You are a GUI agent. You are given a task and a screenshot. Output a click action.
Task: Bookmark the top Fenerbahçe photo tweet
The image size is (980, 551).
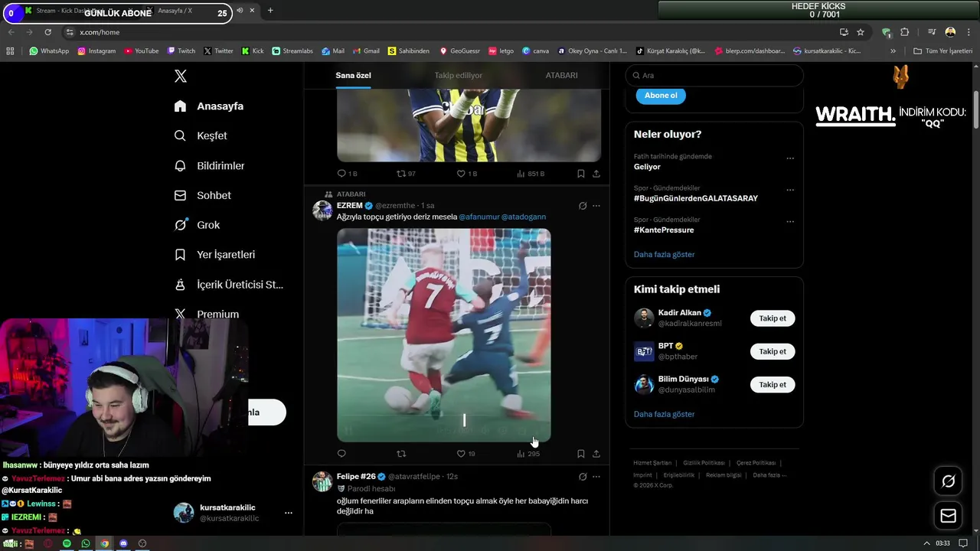coord(581,174)
